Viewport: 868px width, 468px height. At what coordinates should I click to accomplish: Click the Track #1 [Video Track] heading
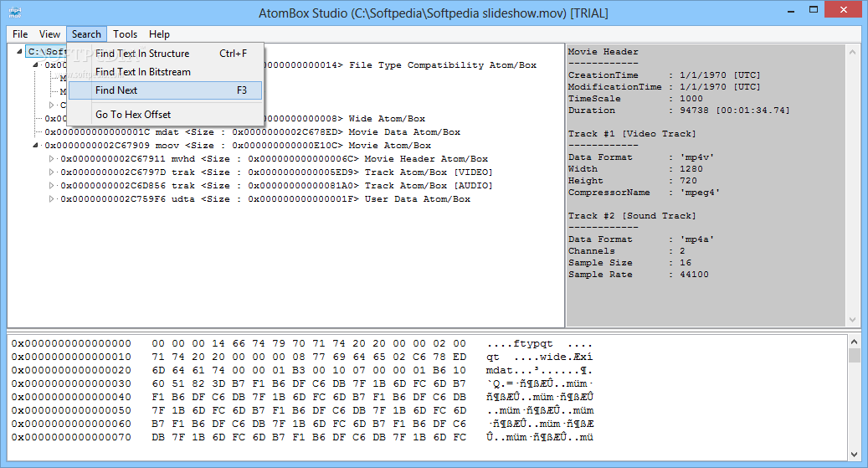[x=632, y=133]
